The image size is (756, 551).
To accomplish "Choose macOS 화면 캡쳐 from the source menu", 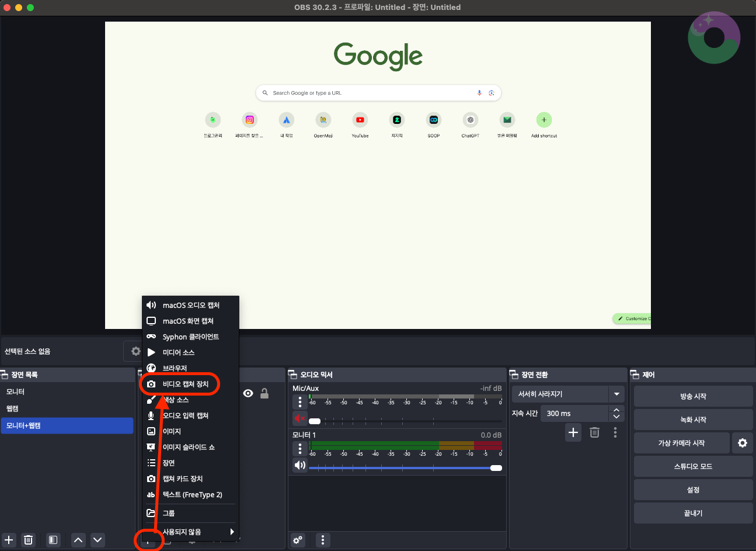I will [190, 321].
